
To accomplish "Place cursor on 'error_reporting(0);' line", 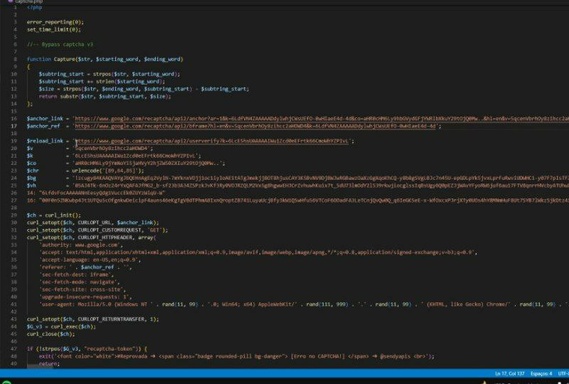I will (55, 22).
